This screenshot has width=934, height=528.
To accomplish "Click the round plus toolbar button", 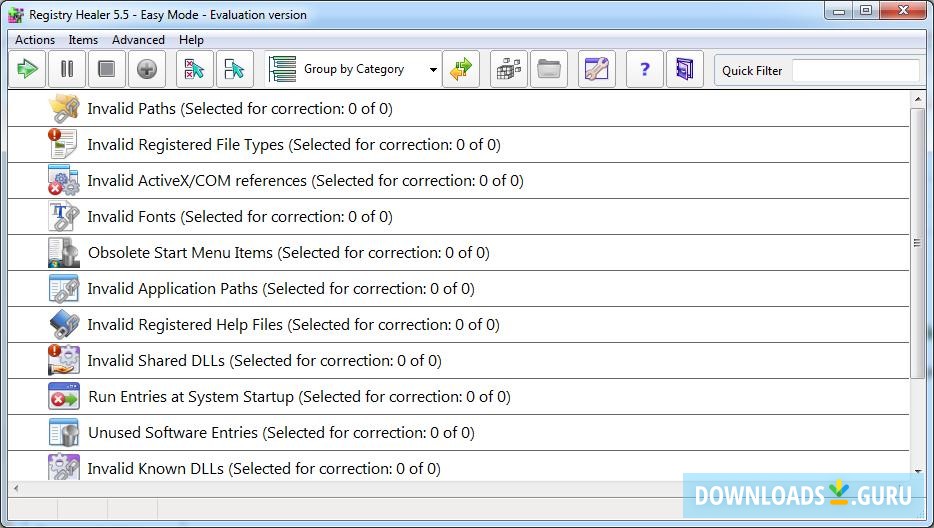I will (x=146, y=69).
